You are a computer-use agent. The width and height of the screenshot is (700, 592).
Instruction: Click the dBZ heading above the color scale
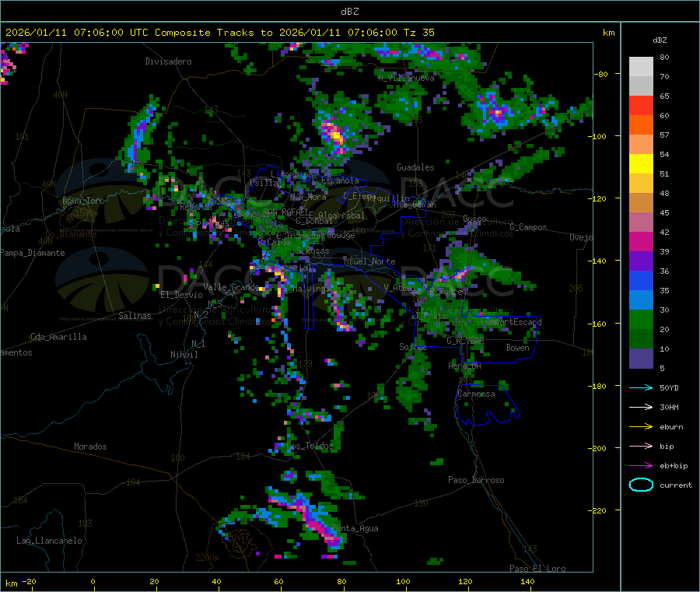[660, 40]
